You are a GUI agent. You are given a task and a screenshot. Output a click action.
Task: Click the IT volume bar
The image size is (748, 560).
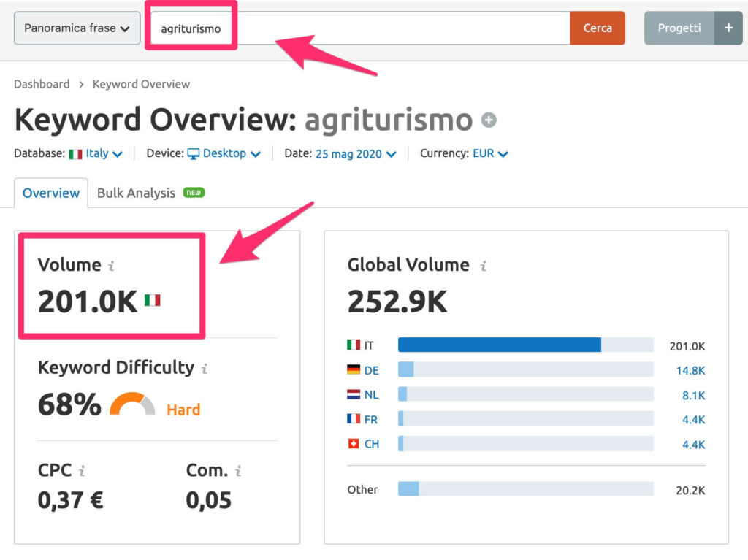(526, 345)
